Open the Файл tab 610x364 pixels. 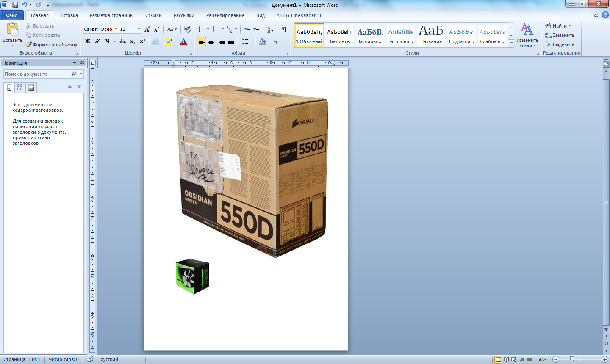(12, 15)
